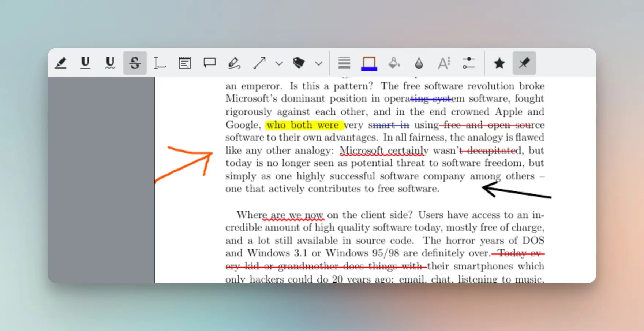
Task: Select the Underline annotation tool
Action: click(85, 63)
